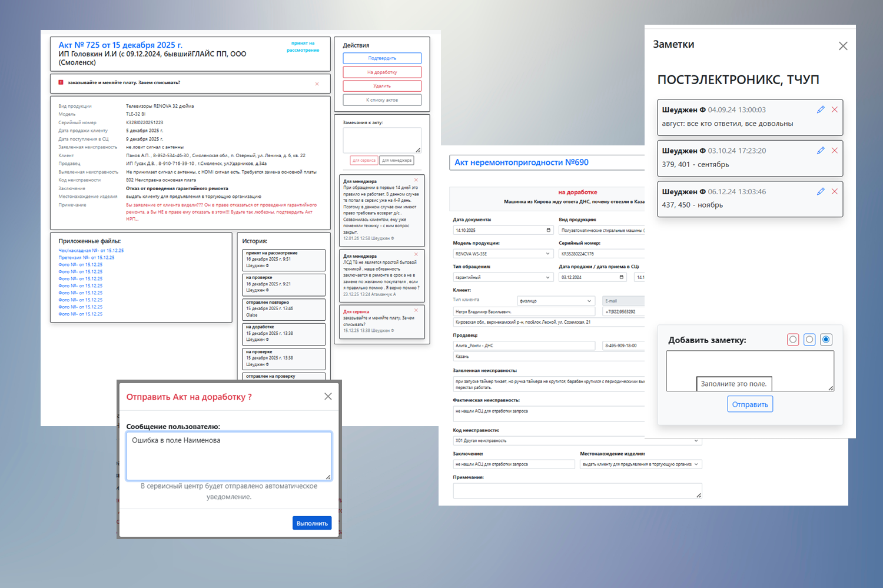The image size is (883, 588).
Task: Open the Вид продукции dropdown in Акт №690
Action: coord(602,230)
